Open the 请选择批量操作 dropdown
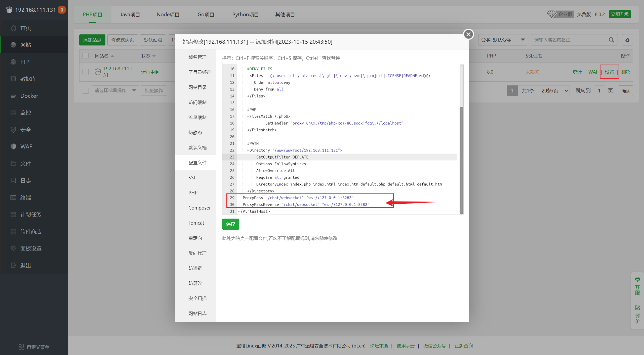 point(115,90)
